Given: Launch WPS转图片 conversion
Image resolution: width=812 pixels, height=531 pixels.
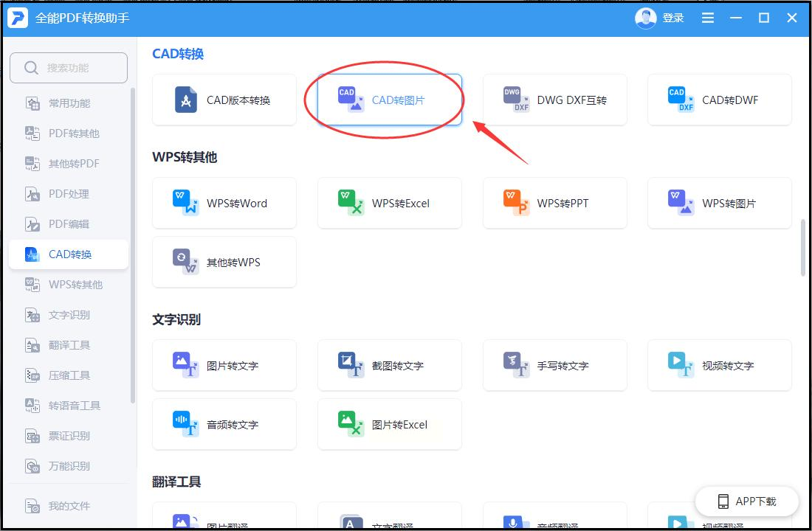Looking at the screenshot, I should tap(719, 203).
